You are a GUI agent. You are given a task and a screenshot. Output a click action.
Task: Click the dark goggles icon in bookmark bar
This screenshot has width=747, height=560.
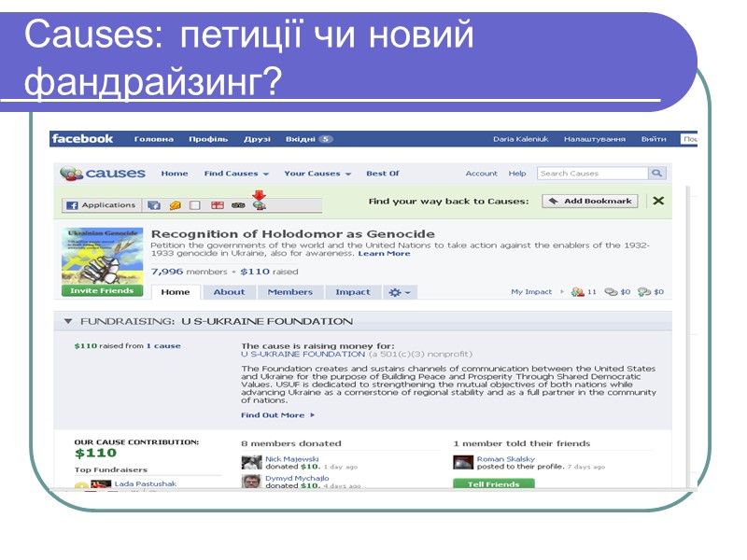pos(238,205)
